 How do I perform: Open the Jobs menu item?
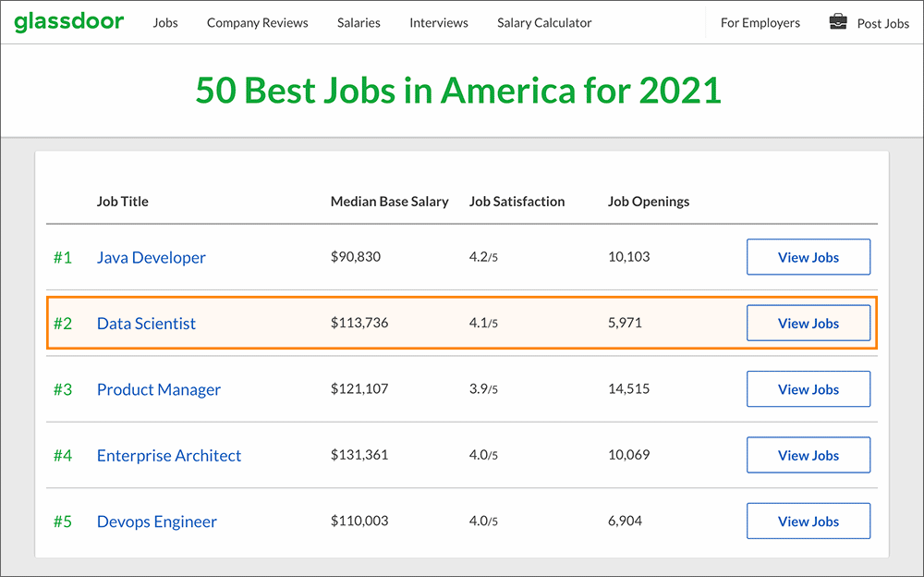(165, 22)
